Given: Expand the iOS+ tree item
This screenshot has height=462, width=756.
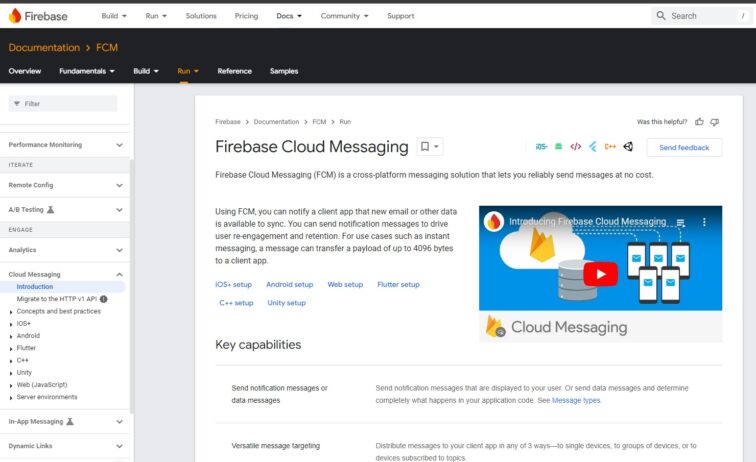Looking at the screenshot, I should coord(11,324).
